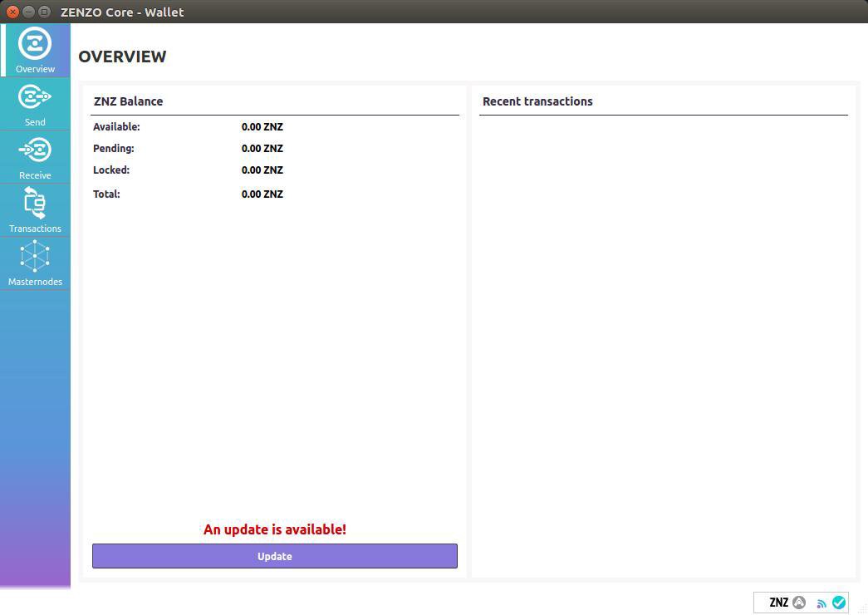Click the ZNZ Balance heading
Image resolution: width=868 pixels, height=615 pixels.
(129, 101)
